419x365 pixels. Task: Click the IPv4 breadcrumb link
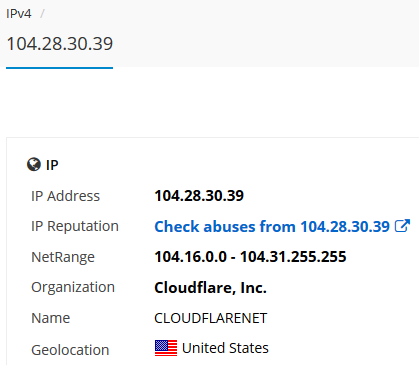tap(19, 14)
